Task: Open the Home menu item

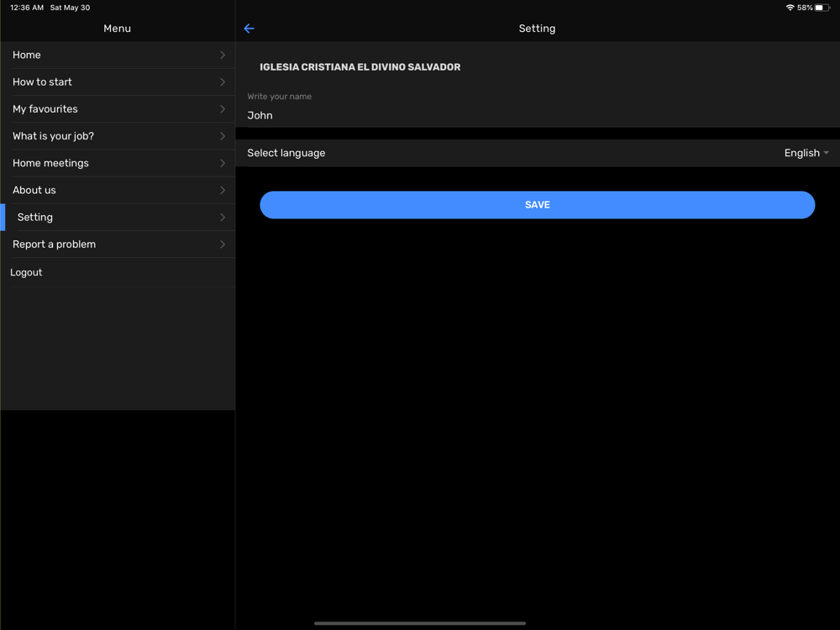Action: point(118,55)
